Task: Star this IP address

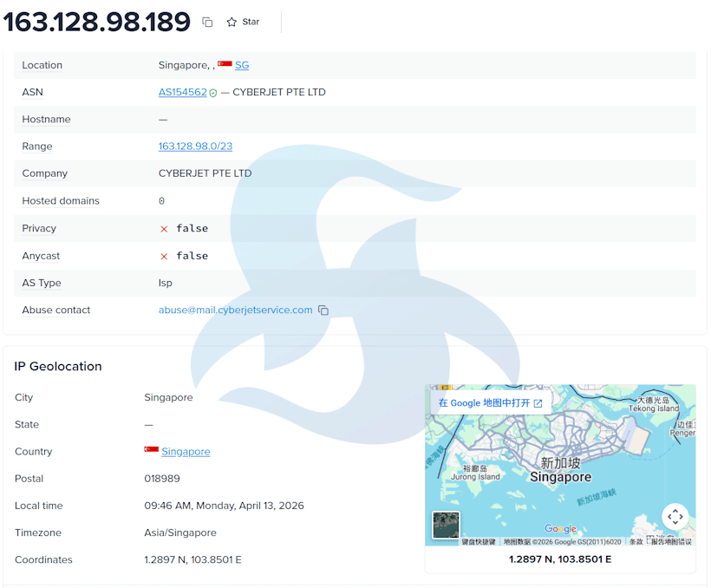Action: point(243,22)
